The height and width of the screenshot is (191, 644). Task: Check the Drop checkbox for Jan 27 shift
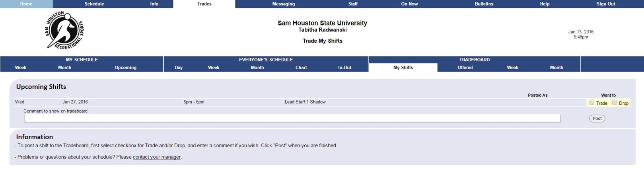coord(615,102)
